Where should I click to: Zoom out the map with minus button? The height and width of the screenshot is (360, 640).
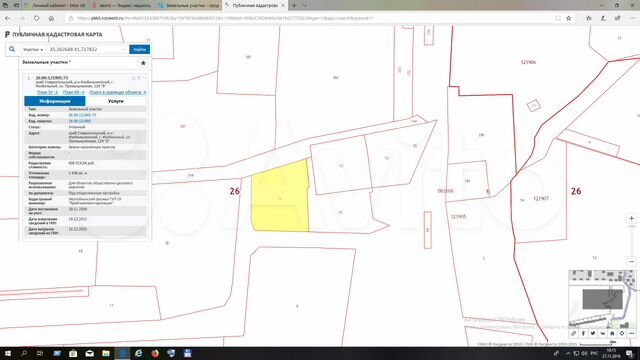631,261
